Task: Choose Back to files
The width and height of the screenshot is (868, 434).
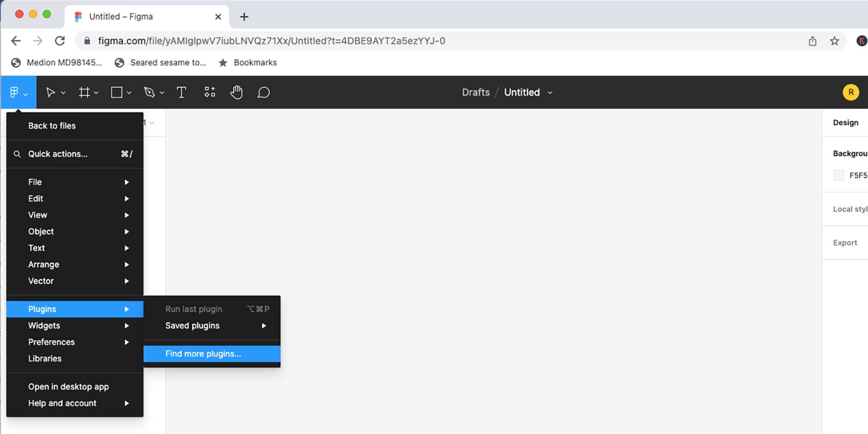Action: coord(75,126)
